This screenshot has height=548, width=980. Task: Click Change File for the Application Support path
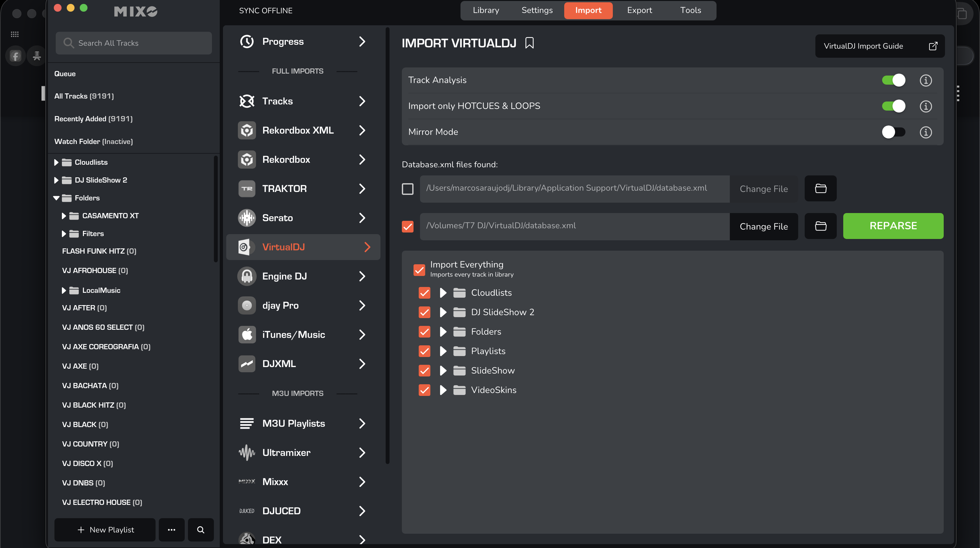click(x=764, y=189)
